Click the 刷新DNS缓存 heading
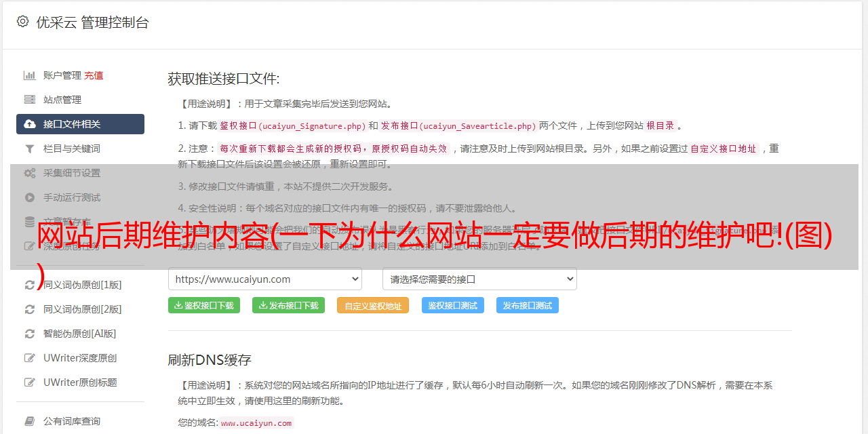The height and width of the screenshot is (434, 868). pyautogui.click(x=210, y=360)
